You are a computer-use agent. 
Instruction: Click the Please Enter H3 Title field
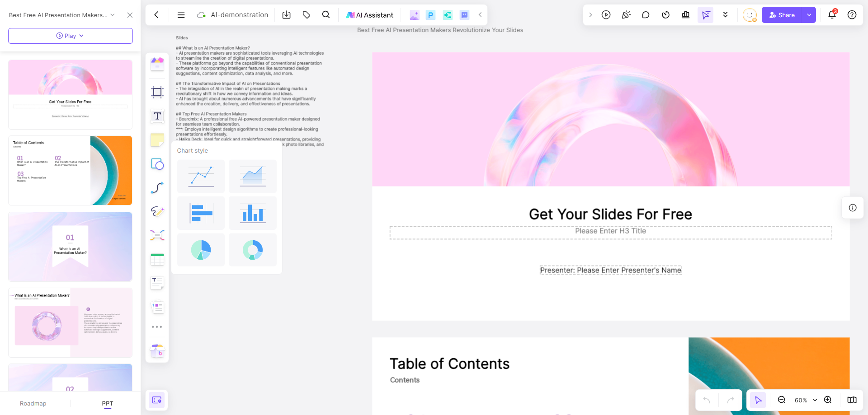(611, 232)
